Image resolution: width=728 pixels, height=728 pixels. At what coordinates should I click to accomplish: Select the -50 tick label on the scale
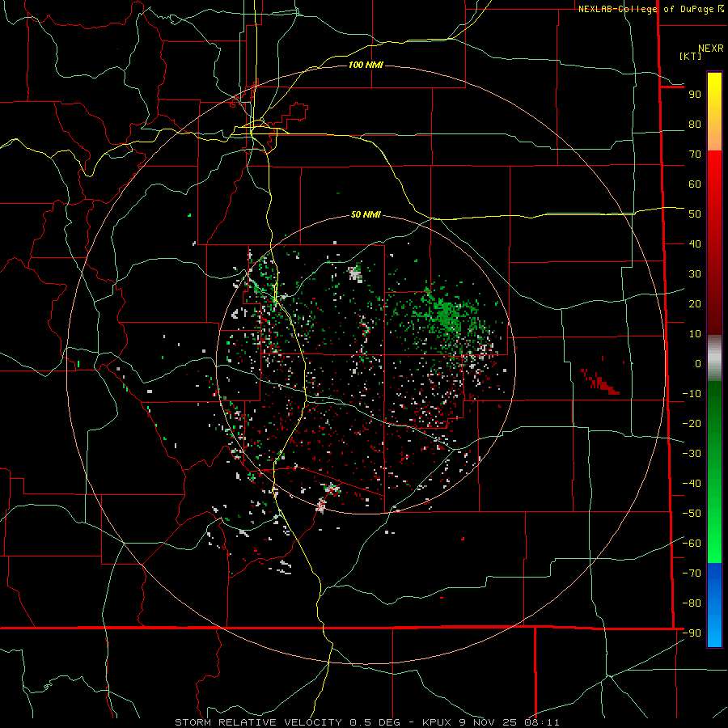(x=692, y=514)
